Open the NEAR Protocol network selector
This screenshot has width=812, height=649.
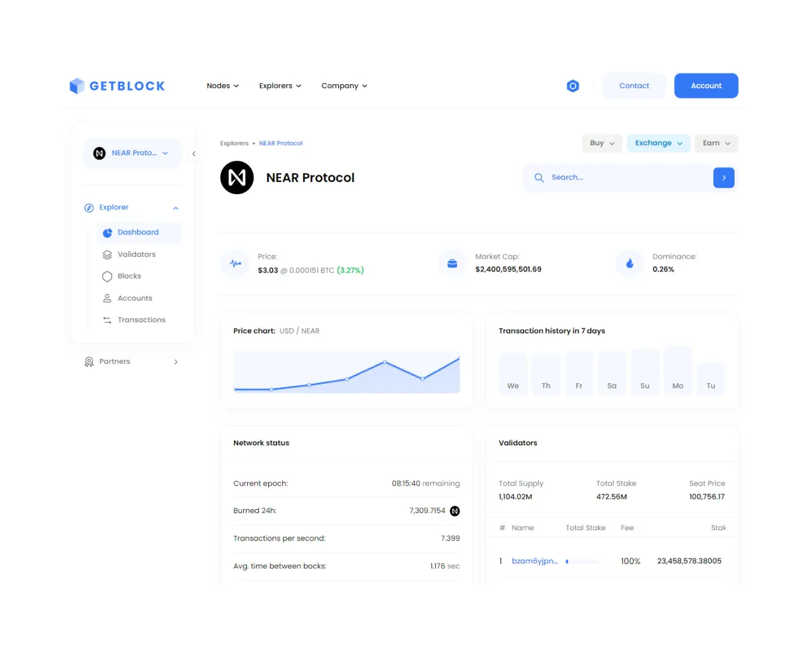click(x=132, y=153)
